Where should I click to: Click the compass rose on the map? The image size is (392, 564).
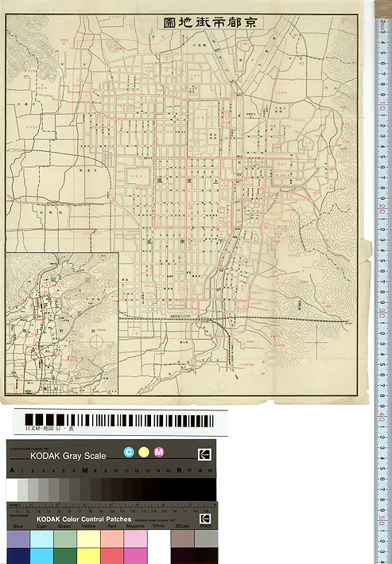coord(316,342)
